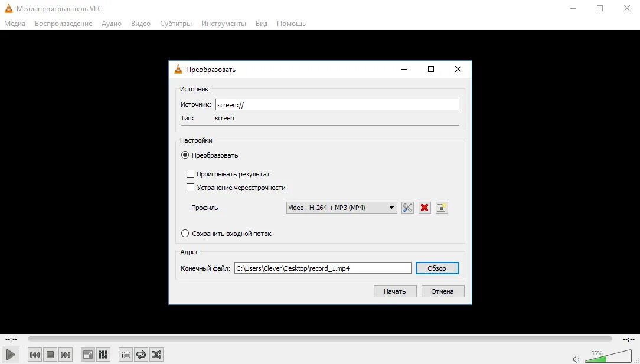Select Сохранить входной поток radio option

(185, 234)
